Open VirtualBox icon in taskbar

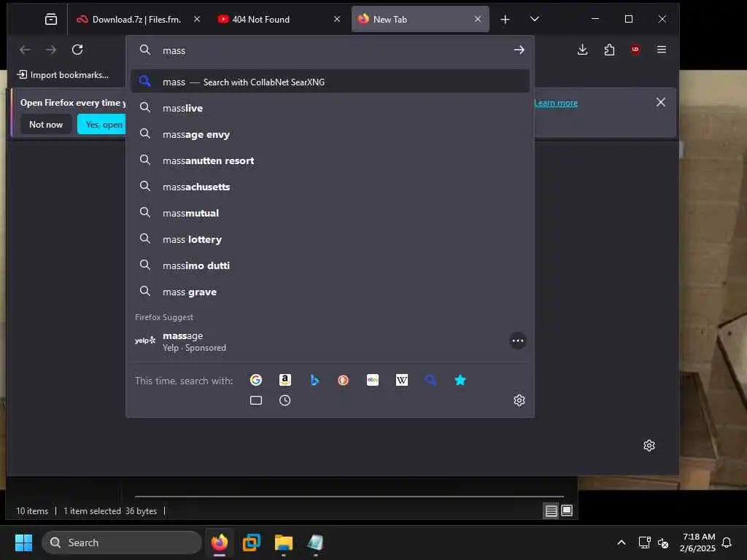(x=251, y=542)
